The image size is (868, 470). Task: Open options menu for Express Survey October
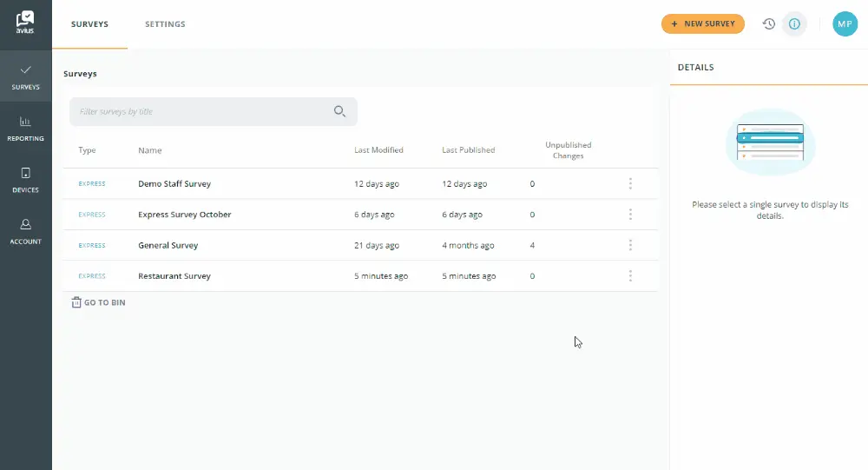(x=630, y=215)
